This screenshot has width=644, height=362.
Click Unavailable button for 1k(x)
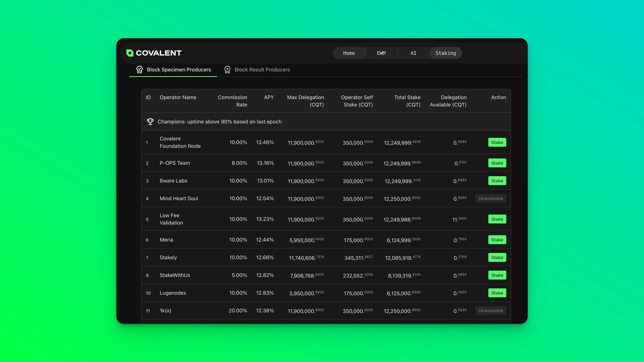[491, 311]
